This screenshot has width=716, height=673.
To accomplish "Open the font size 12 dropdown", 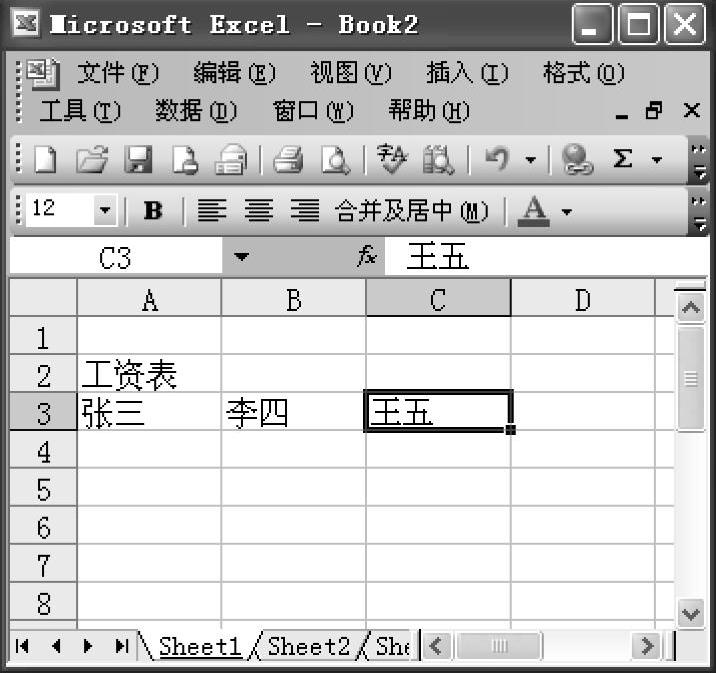I will click(x=105, y=210).
